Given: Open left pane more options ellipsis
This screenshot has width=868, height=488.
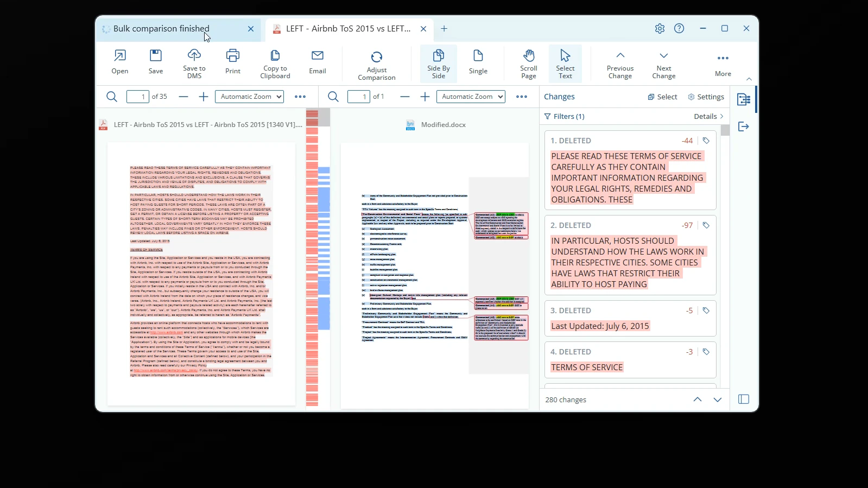Looking at the screenshot, I should 300,97.
